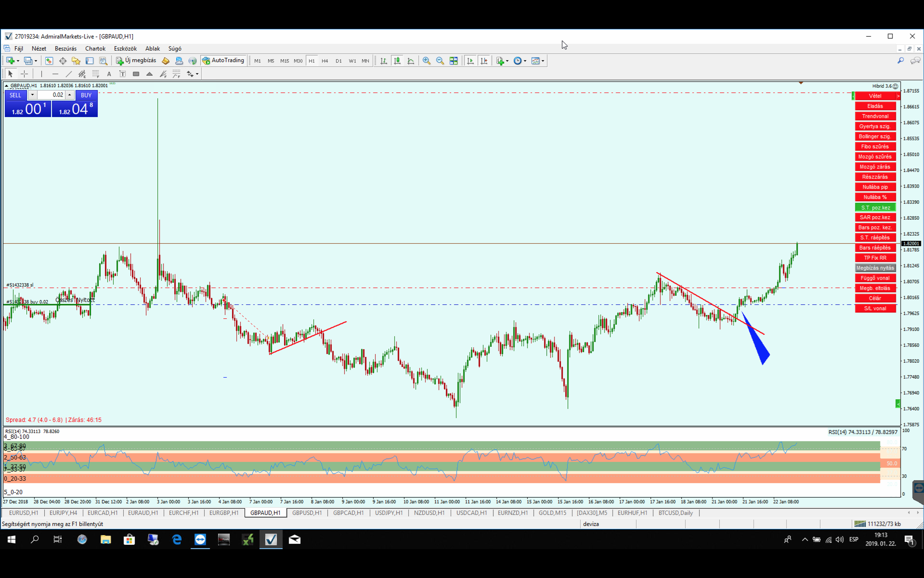This screenshot has height=578, width=924.
Task: Click the Trendvonal panel button
Action: (x=875, y=116)
